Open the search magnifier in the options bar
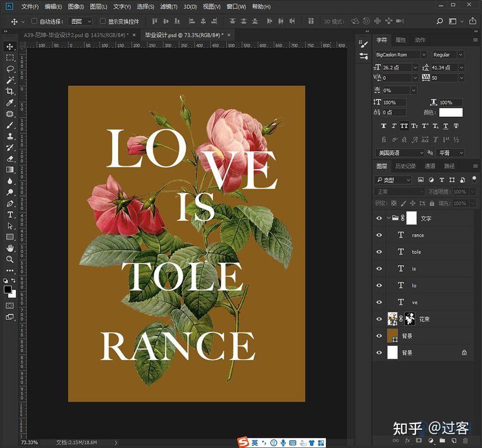Image resolution: width=482 pixels, height=448 pixels. click(439, 21)
